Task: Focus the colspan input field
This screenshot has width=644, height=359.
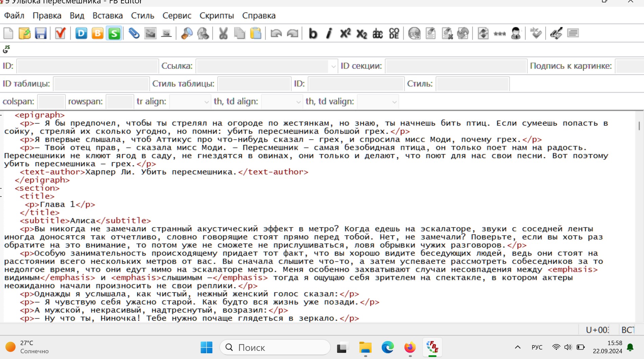Action: (x=51, y=102)
